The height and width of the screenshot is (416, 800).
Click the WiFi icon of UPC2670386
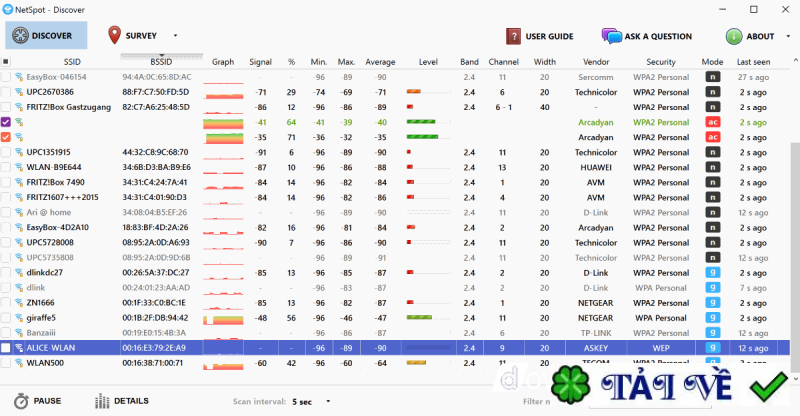coord(19,92)
